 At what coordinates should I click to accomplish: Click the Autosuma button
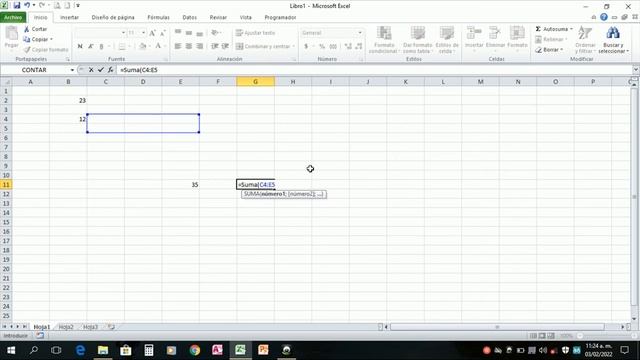(x=552, y=29)
